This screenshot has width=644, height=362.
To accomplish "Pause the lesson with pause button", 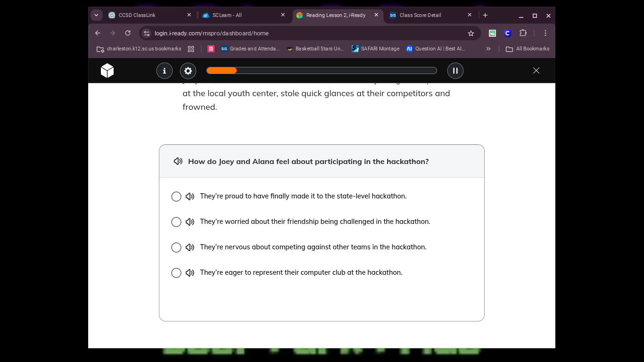I will [455, 71].
